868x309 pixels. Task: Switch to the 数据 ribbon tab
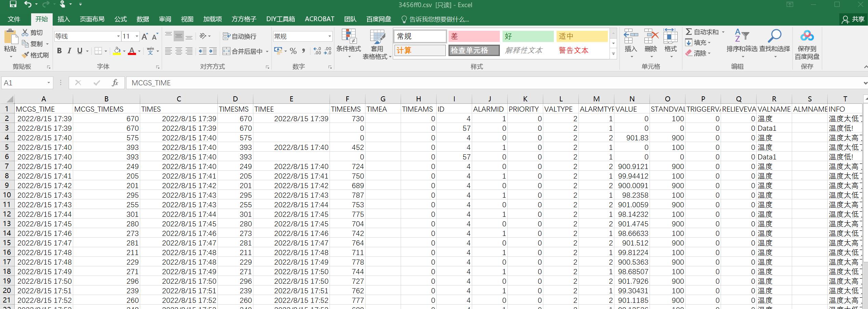tap(143, 19)
